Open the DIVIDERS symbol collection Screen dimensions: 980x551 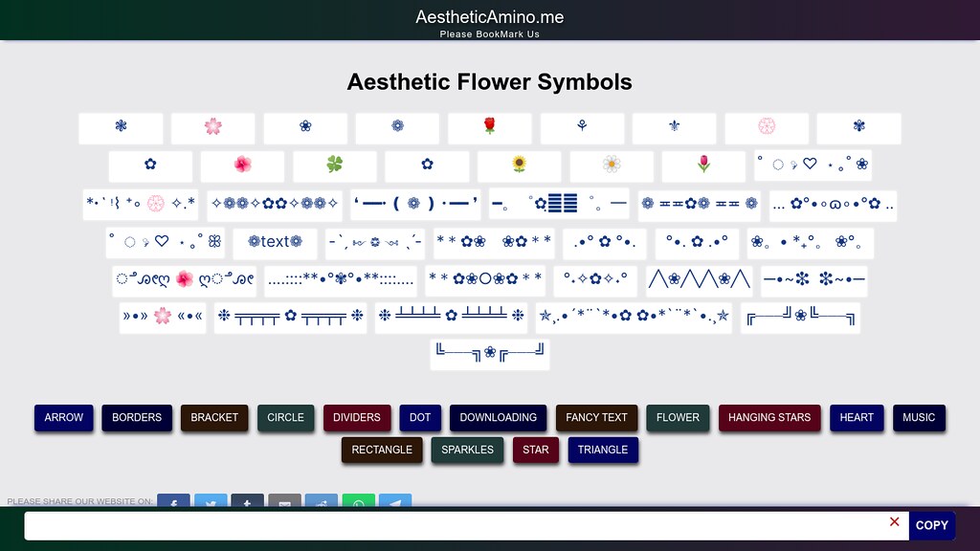point(357,418)
